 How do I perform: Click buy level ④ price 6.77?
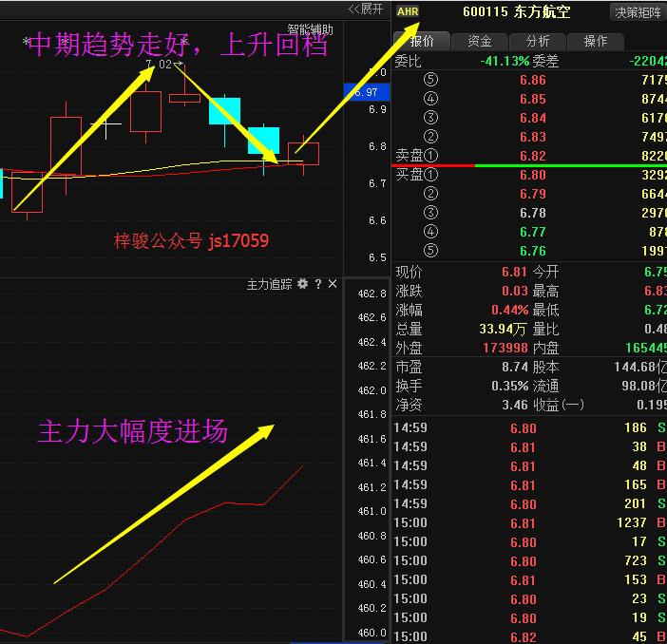533,232
